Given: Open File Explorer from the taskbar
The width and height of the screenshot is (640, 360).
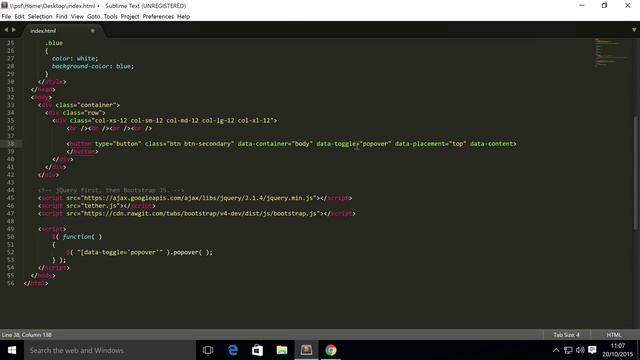Looking at the screenshot, I should pos(282,350).
